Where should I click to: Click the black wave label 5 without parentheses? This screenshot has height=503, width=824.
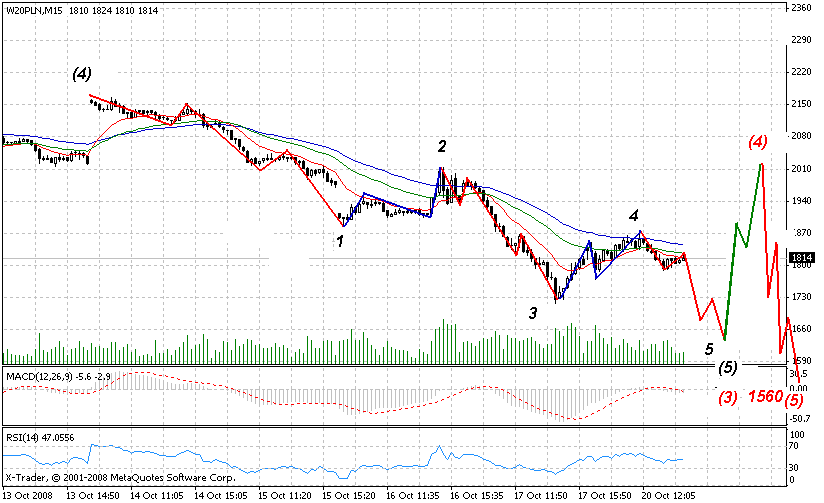(x=708, y=349)
